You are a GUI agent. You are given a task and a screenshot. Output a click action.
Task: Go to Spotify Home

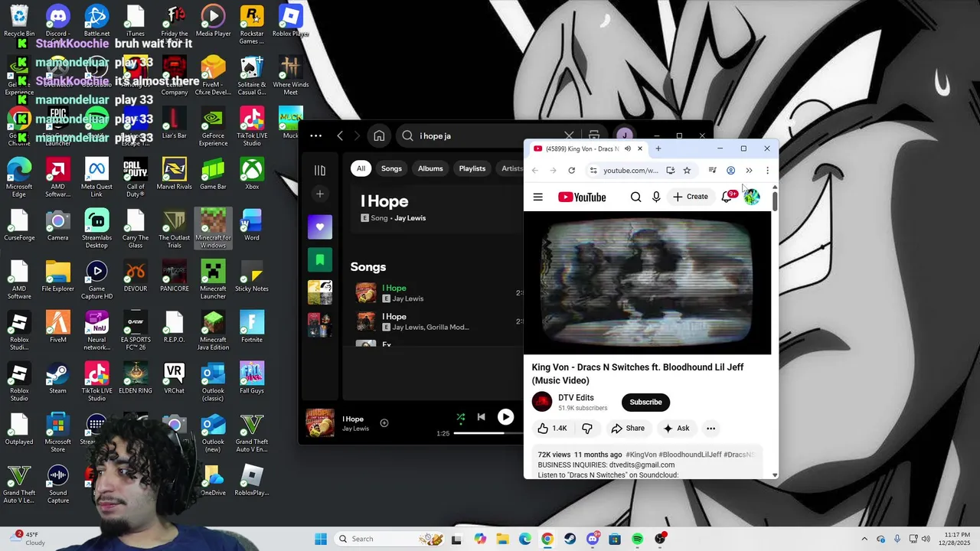click(379, 136)
